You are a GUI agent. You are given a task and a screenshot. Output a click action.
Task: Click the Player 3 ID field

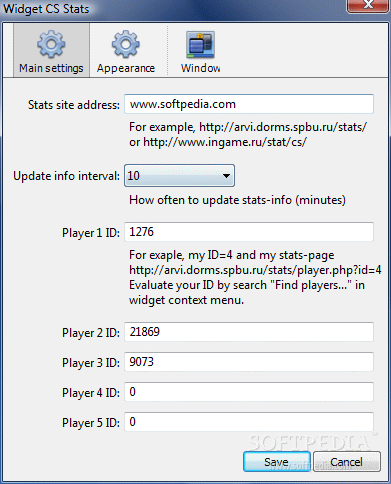pyautogui.click(x=249, y=362)
